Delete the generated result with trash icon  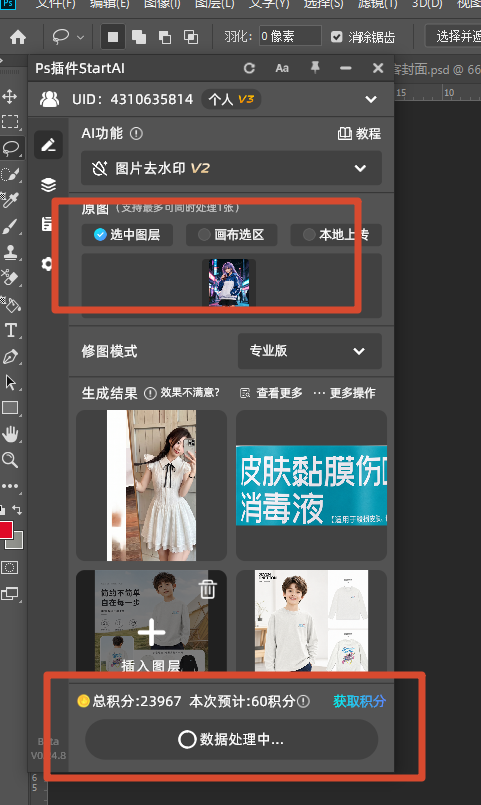click(208, 589)
